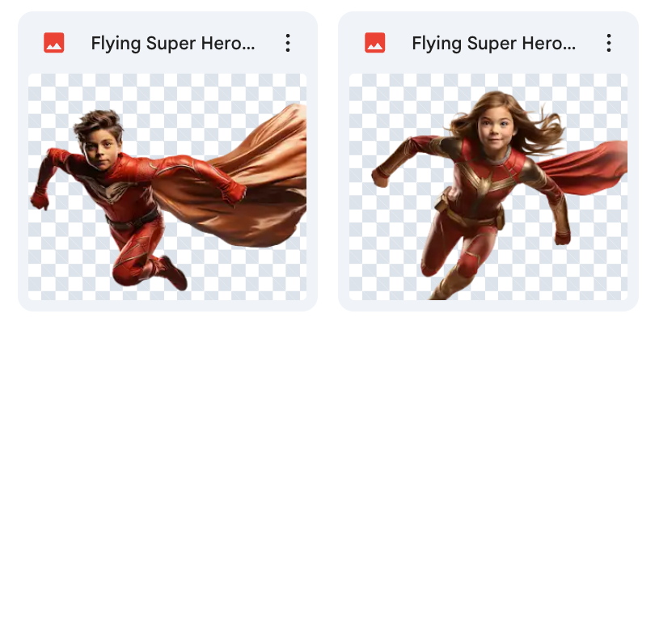Click the boy superhero's black belt

pos(133,220)
